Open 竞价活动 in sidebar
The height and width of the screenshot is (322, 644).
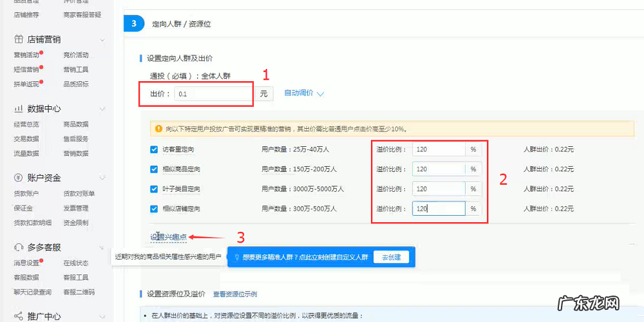pos(76,55)
